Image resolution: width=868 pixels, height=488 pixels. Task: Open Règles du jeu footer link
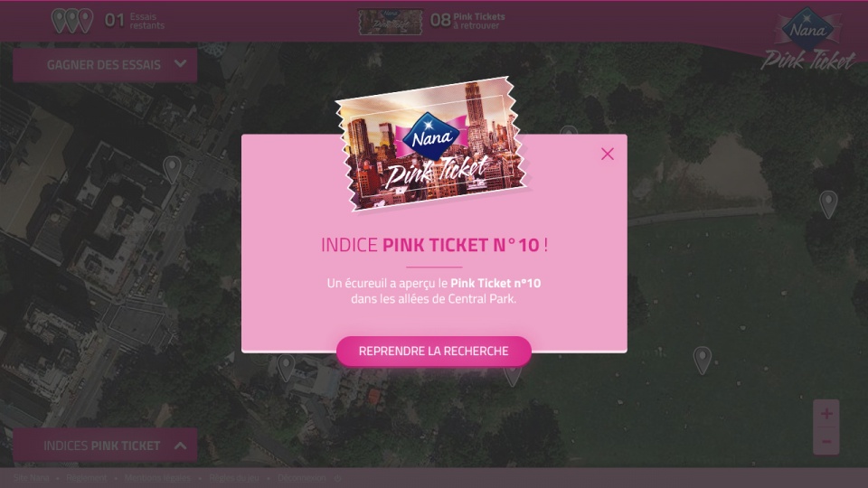pos(233,477)
